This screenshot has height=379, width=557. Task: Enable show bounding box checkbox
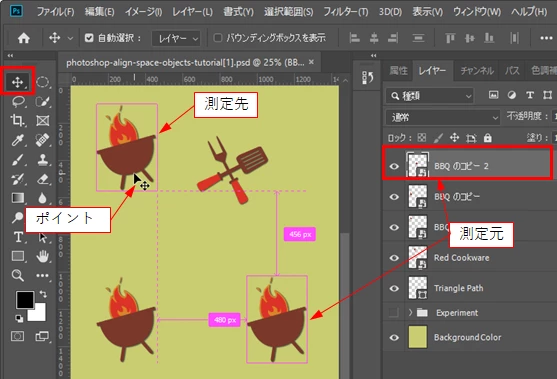[217, 38]
